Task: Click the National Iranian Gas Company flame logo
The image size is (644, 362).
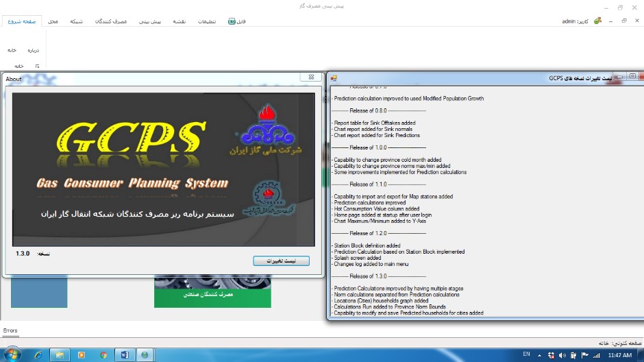Action: (x=267, y=125)
